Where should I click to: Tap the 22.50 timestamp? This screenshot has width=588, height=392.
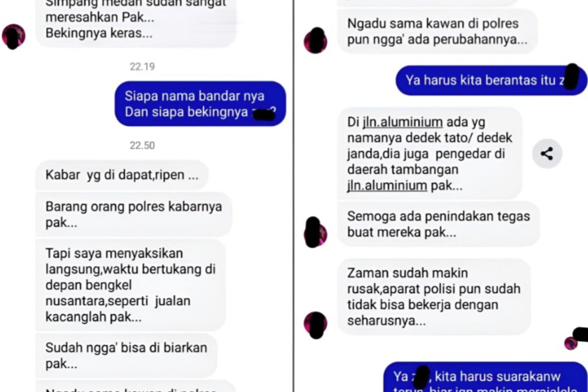tap(142, 145)
